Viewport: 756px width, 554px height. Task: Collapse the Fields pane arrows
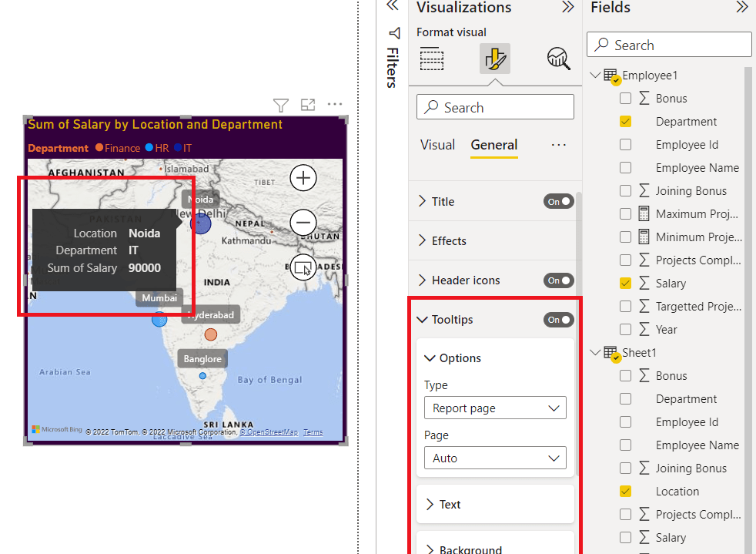click(x=742, y=7)
